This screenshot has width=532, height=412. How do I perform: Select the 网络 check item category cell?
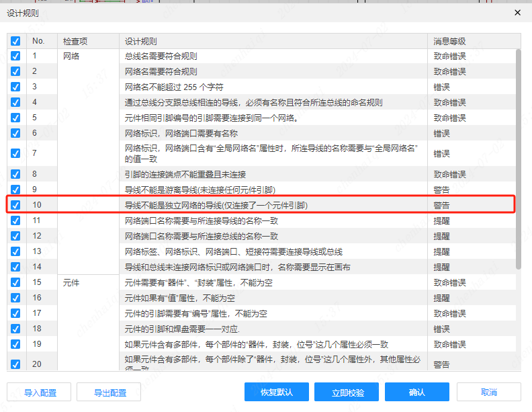tap(72, 56)
